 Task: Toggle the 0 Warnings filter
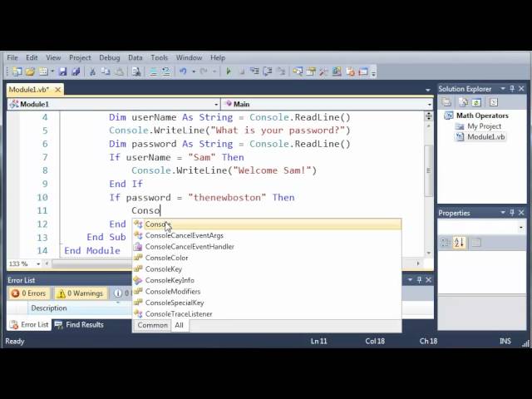[x=80, y=293]
